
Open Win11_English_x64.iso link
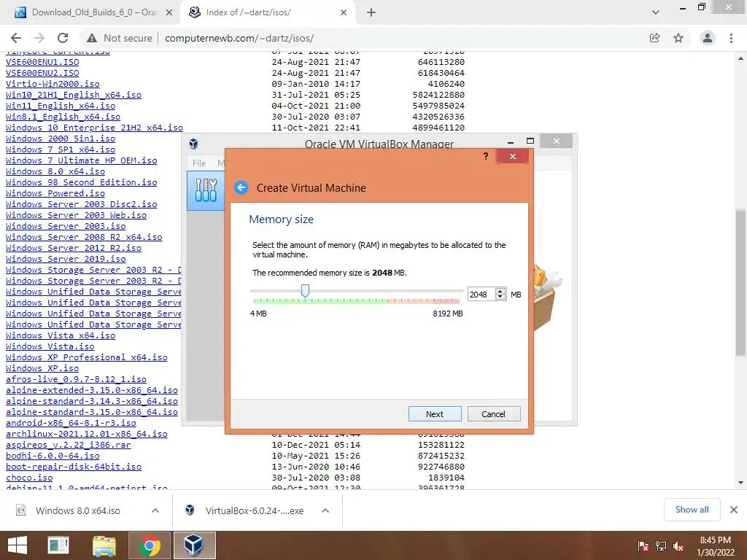point(61,106)
